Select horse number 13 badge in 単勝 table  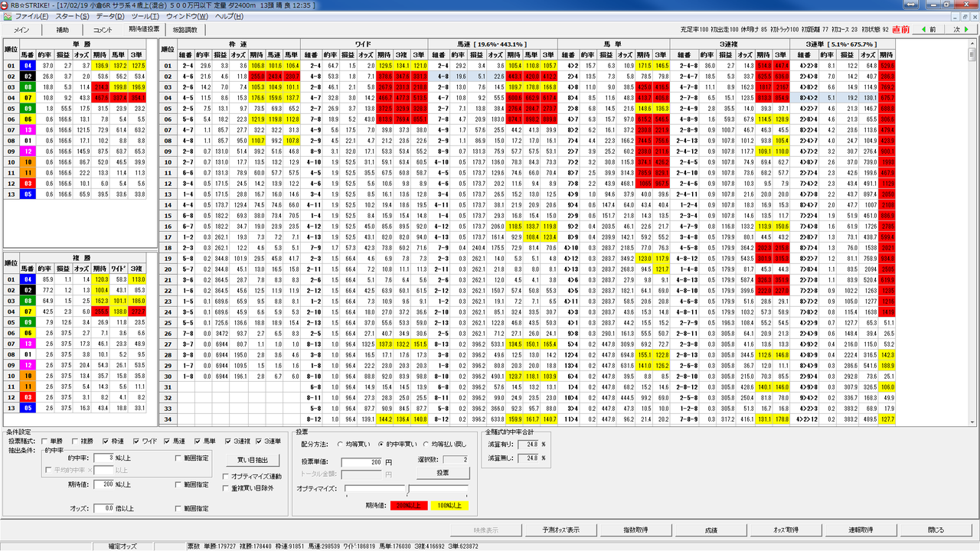coord(27,130)
